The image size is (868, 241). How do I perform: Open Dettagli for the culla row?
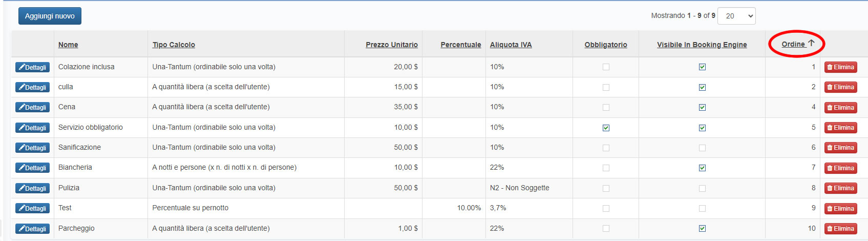(x=32, y=87)
